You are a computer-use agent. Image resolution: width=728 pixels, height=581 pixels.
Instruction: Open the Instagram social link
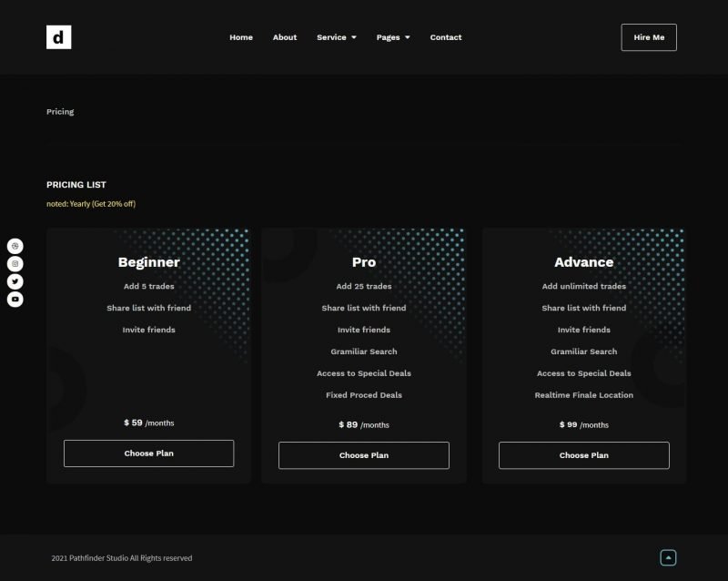[15, 263]
